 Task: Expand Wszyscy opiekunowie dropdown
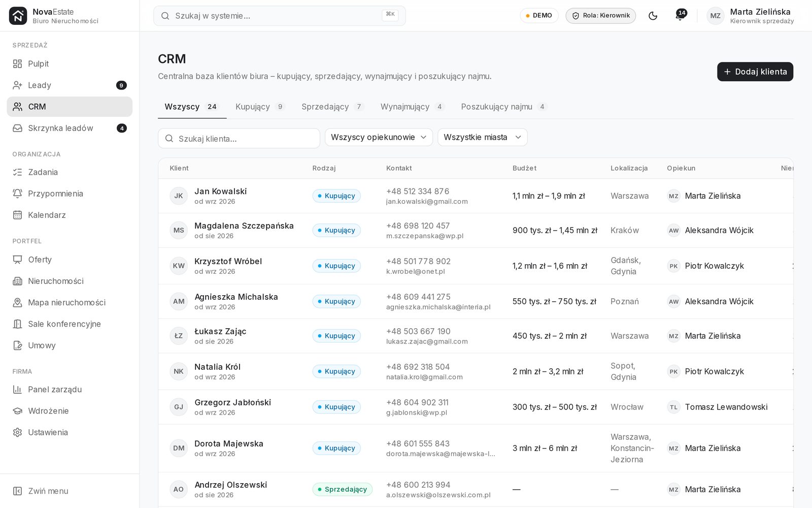[x=379, y=137]
